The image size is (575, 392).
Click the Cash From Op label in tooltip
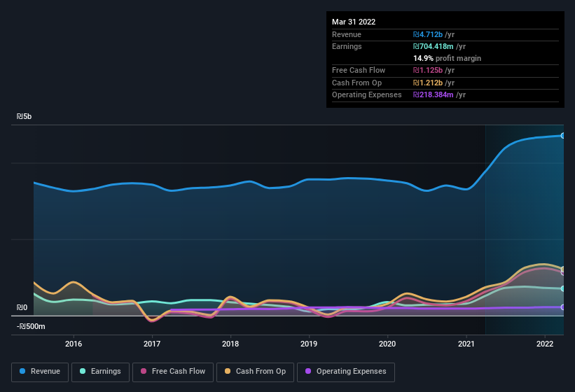356,83
